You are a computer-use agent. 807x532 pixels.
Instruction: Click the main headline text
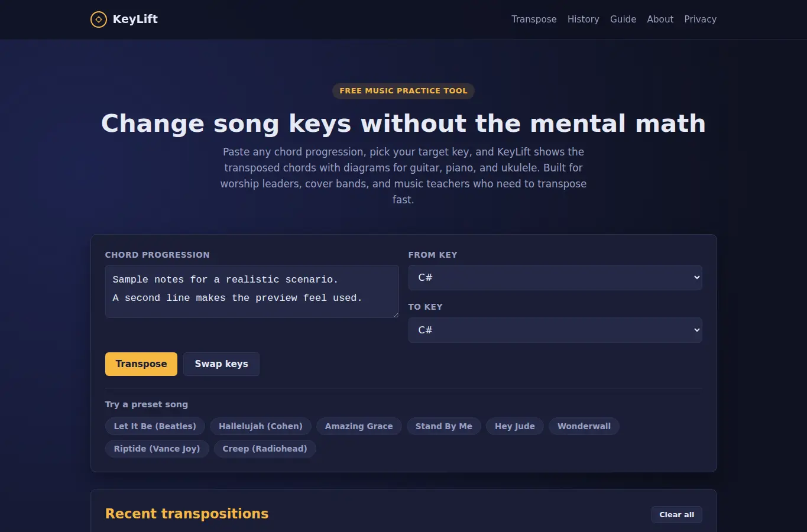[403, 124]
